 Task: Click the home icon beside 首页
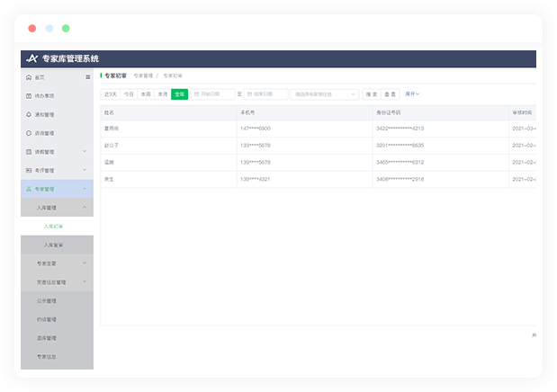pos(29,77)
